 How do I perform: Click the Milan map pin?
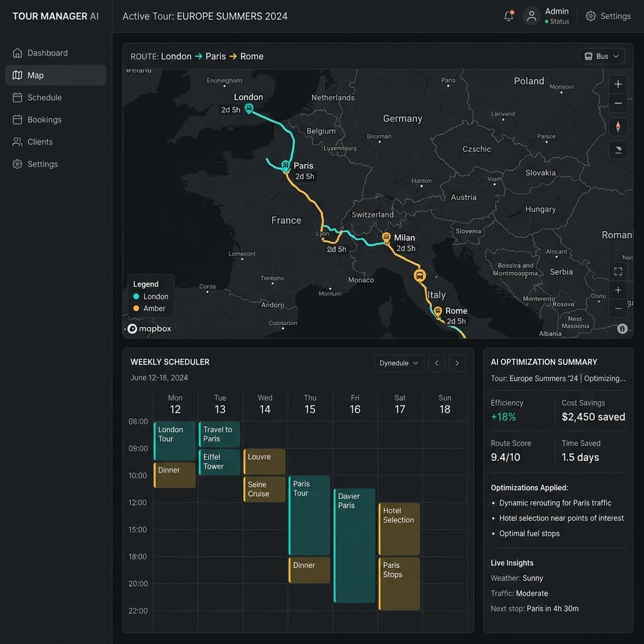[386, 237]
